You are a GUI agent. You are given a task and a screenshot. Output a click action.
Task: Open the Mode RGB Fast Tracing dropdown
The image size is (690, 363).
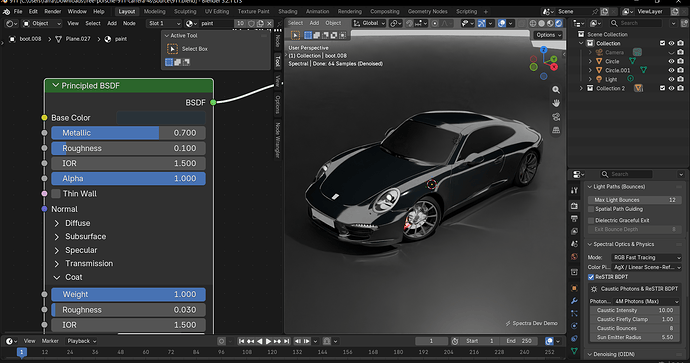646,257
